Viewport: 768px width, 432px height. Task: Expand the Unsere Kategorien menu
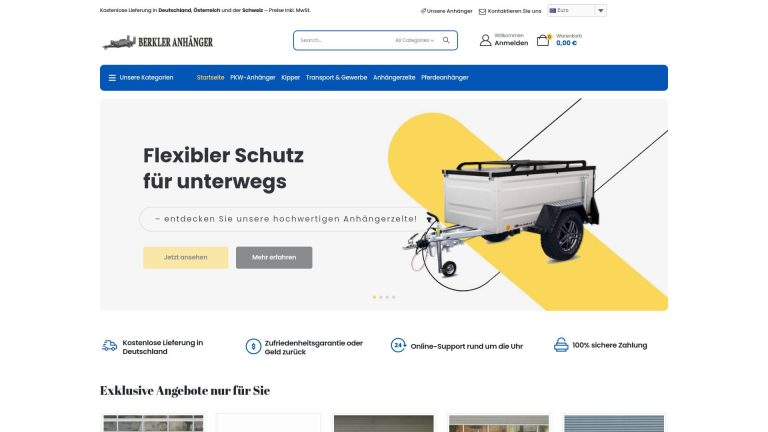coord(141,78)
